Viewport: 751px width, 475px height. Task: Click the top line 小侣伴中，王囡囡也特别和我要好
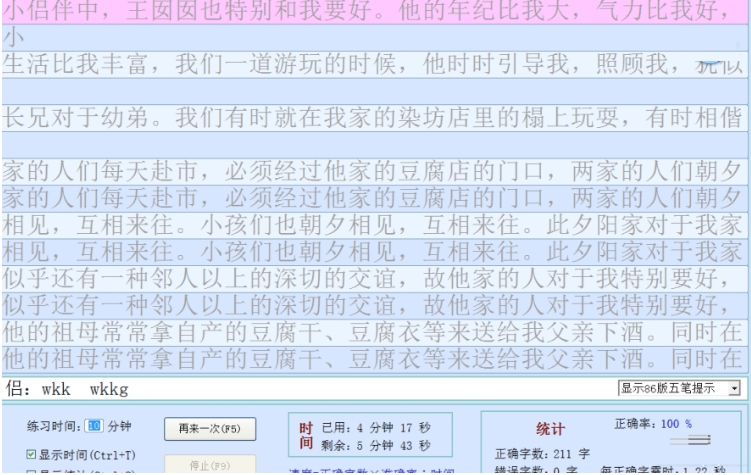pos(375,11)
